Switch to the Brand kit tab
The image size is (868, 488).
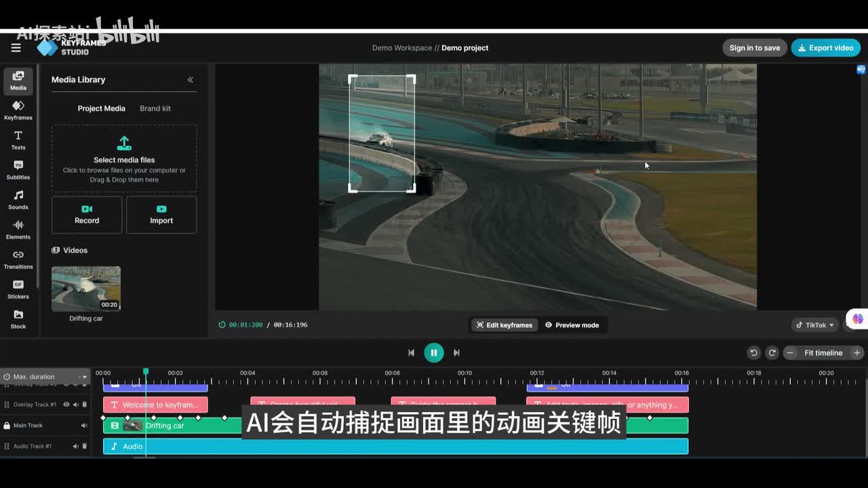coord(155,108)
